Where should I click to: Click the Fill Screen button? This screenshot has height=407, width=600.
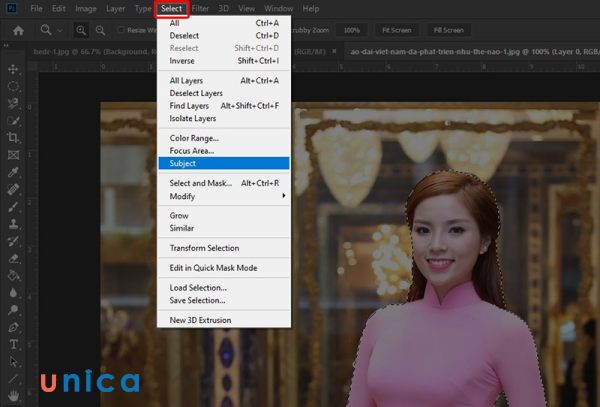[x=449, y=30]
